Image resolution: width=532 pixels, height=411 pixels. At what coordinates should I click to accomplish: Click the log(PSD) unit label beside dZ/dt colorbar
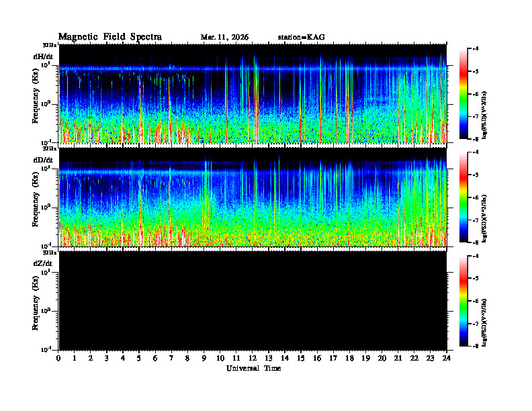(484, 322)
